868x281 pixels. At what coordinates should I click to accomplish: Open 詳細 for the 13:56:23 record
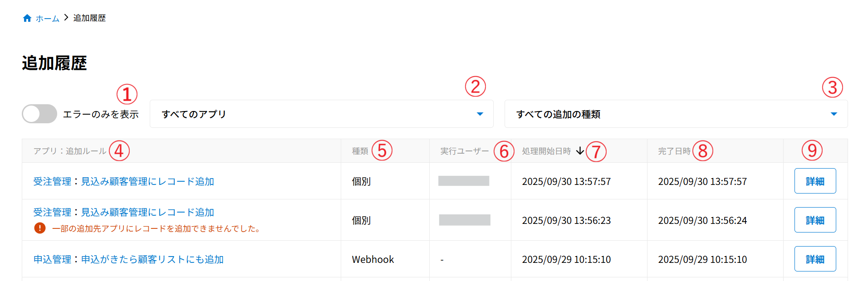click(x=815, y=220)
